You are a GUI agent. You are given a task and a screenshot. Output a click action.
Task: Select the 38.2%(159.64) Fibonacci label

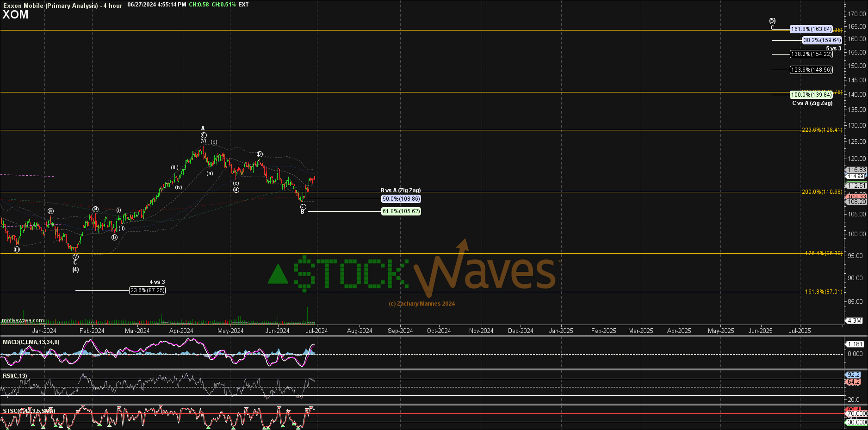(822, 40)
